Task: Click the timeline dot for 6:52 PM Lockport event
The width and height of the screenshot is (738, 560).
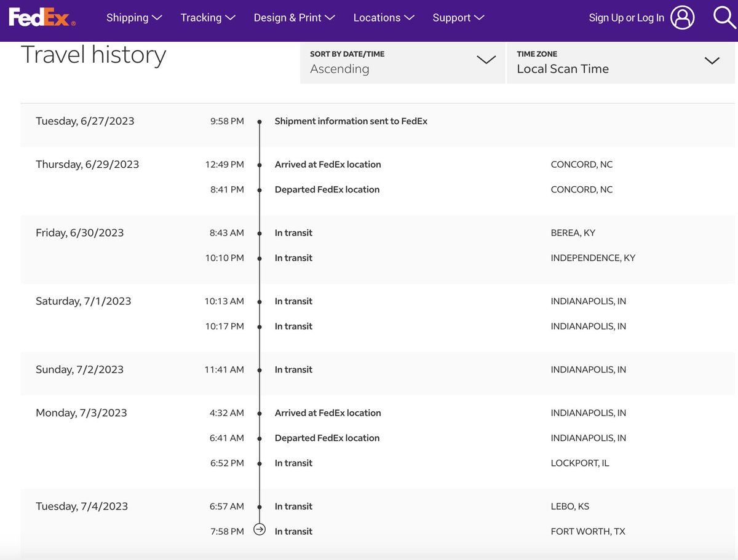Action: 260,463
